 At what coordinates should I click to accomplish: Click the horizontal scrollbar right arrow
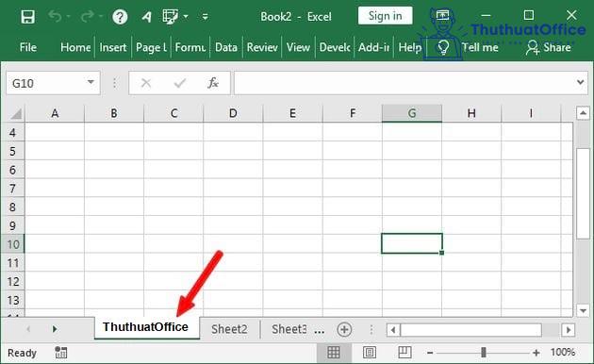pos(569,330)
